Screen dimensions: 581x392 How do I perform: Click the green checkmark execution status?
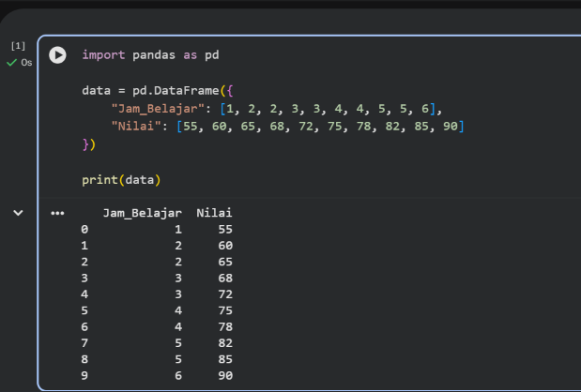coord(12,63)
